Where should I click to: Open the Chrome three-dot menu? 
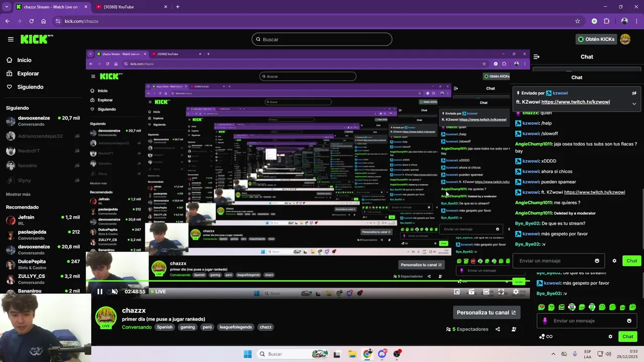coord(636,21)
